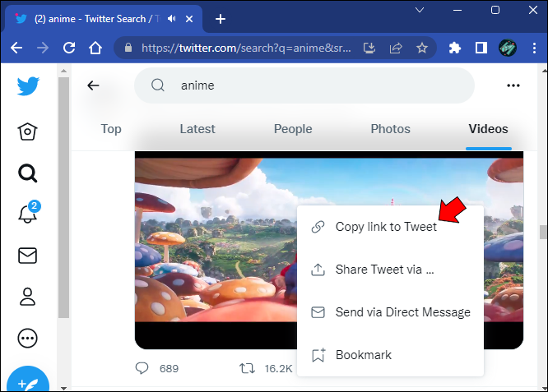Click the padlock site info icon
This screenshot has height=392, width=548.
click(128, 48)
